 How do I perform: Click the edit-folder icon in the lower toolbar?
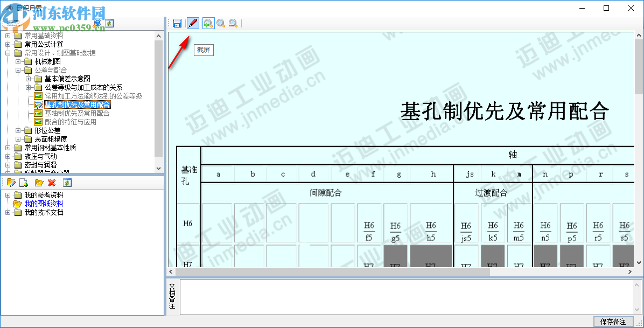click(11, 183)
